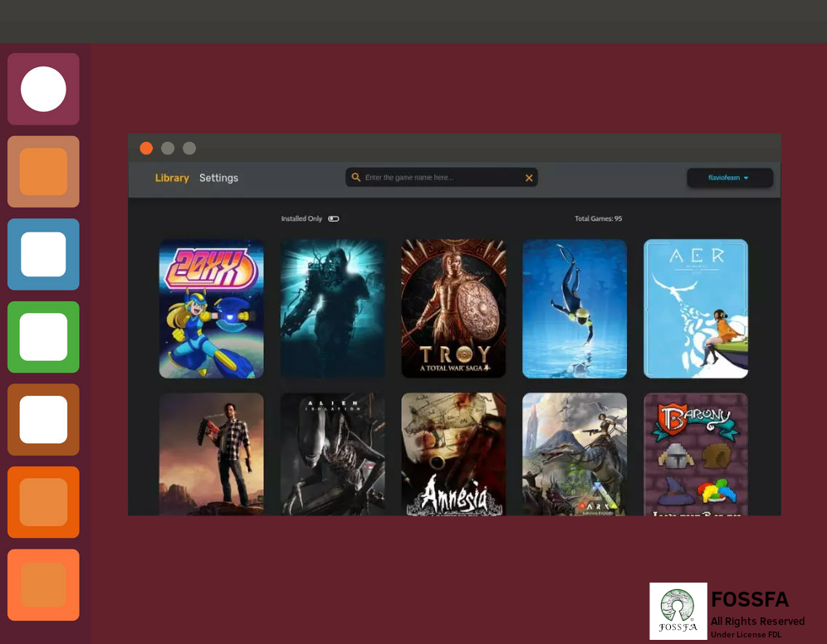Click the FOSSFA logo image
This screenshot has height=644, width=827.
pos(678,611)
